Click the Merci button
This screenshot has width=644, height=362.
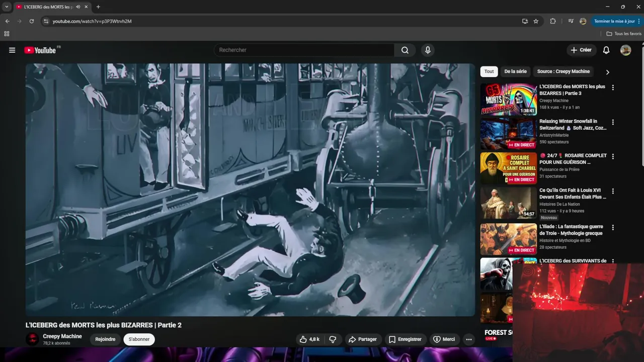[444, 339]
